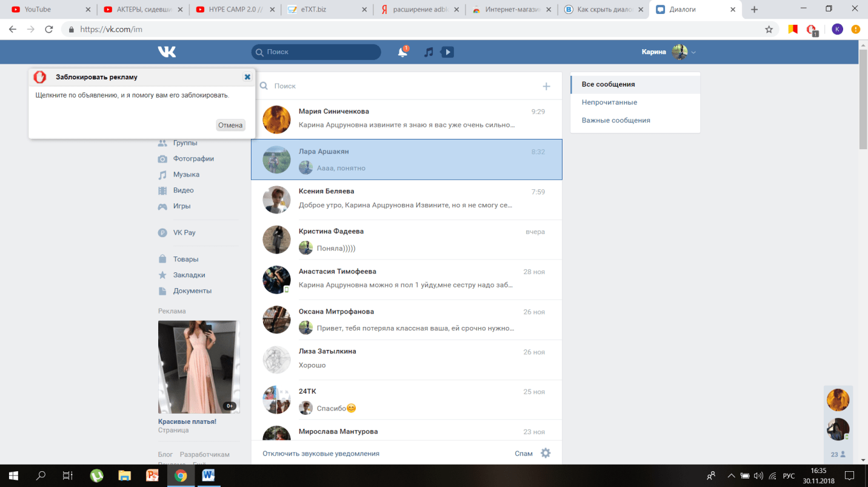
Task: Click the Отмена button in popup
Action: (230, 125)
